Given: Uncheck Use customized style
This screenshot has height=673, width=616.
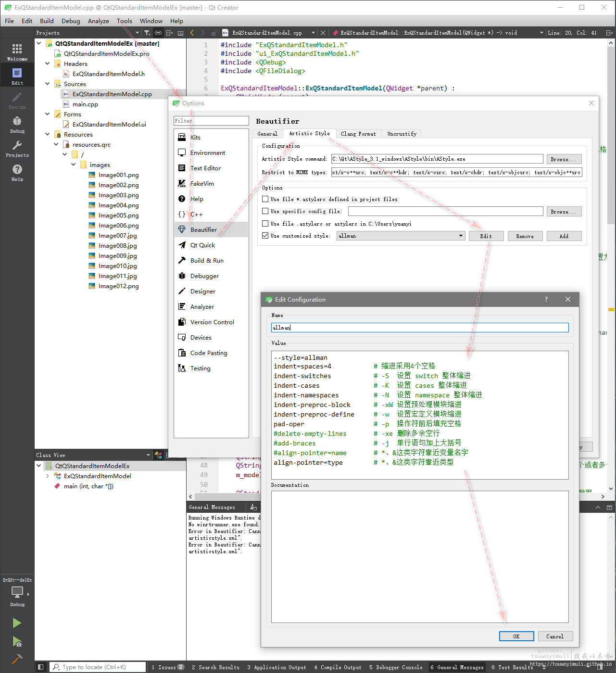Looking at the screenshot, I should tap(265, 236).
